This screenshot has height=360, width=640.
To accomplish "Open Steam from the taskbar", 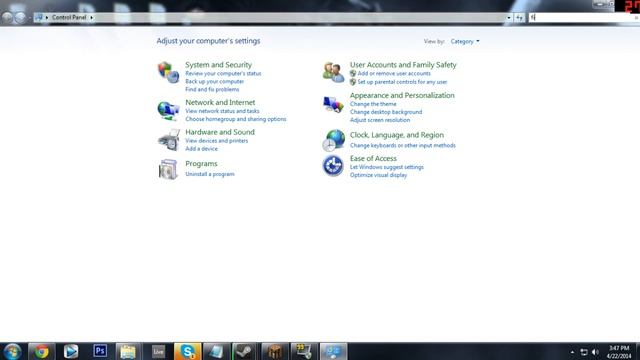I will tap(245, 351).
